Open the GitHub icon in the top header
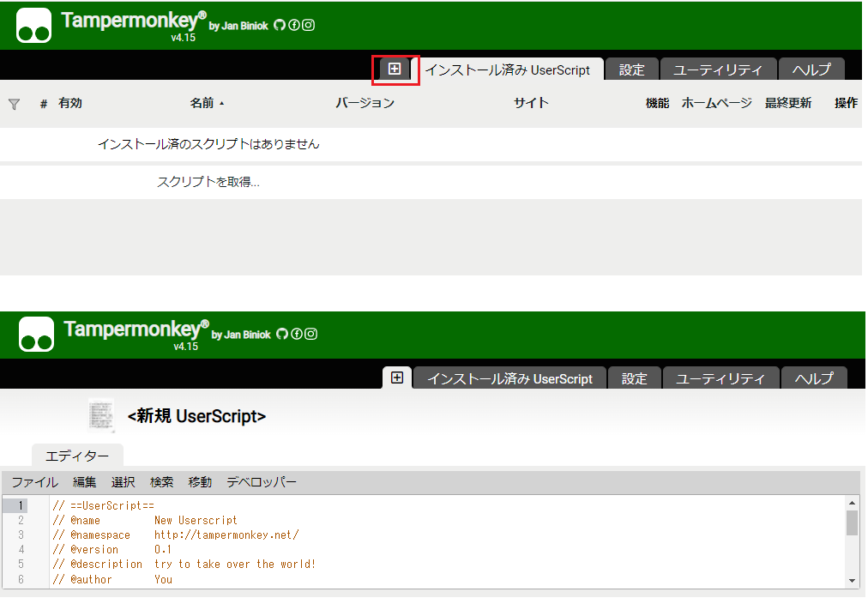 (280, 25)
